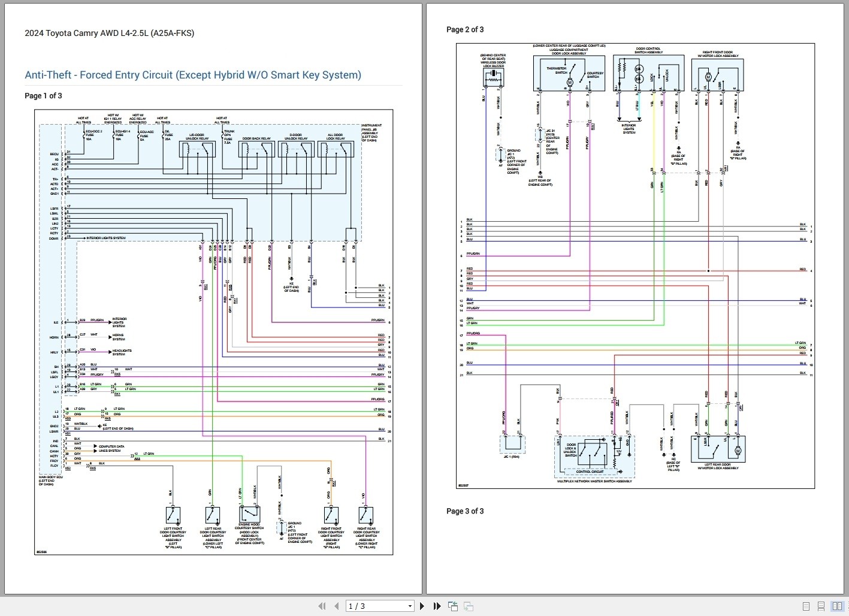The height and width of the screenshot is (616, 849).
Task: Advance to the next page
Action: point(422,606)
